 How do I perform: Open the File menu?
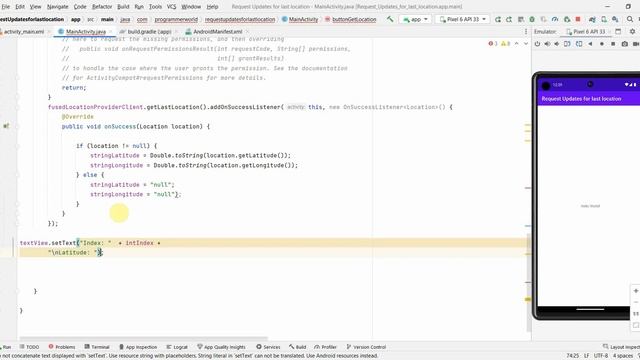pos(6,7)
